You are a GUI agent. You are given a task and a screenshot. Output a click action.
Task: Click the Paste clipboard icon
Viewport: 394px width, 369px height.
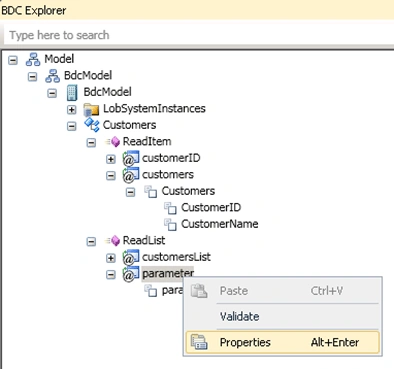pos(199,291)
